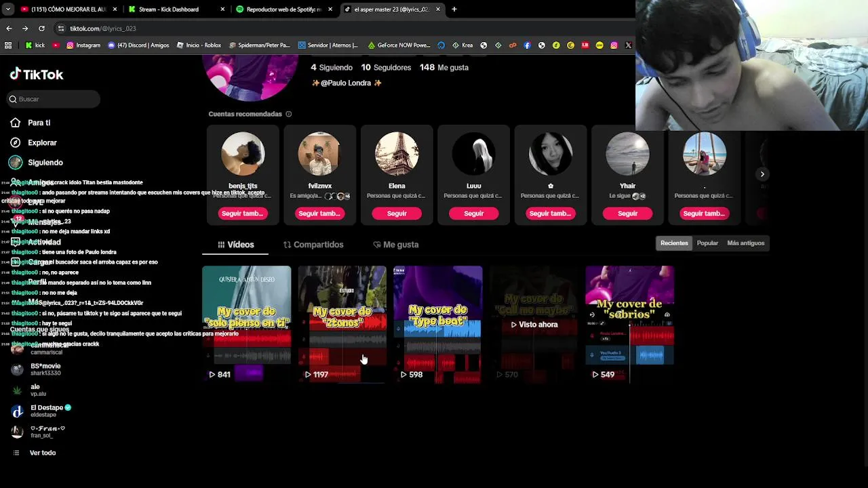The height and width of the screenshot is (488, 868).
Task: Open the "sobrios" cover video
Action: pyautogui.click(x=629, y=324)
